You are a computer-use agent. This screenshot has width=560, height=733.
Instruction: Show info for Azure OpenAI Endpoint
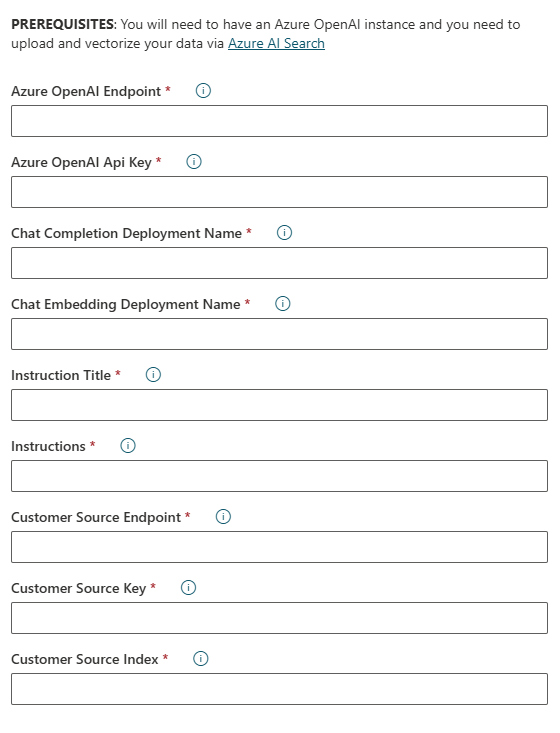pos(203,90)
